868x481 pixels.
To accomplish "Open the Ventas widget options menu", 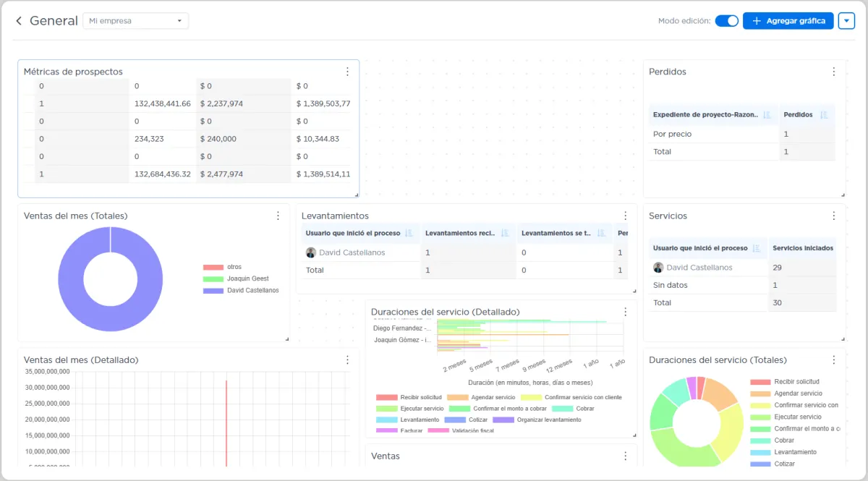I will pyautogui.click(x=626, y=456).
